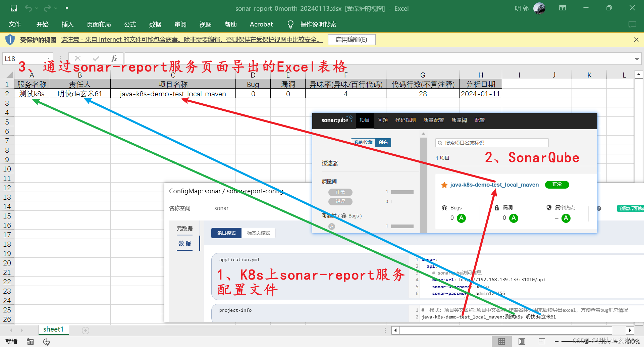Click the 漏洞 lock icon in SonarQube
Viewport: 644px width, 347px height.
497,208
